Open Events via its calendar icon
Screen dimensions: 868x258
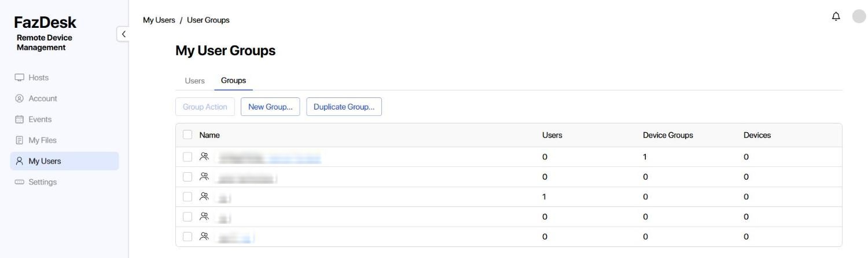[x=20, y=119]
